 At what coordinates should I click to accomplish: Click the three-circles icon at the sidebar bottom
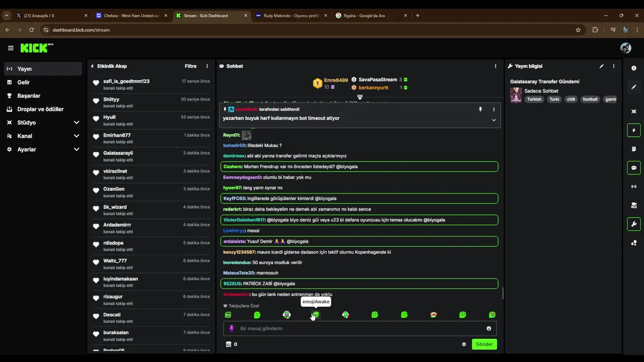pyautogui.click(x=634, y=243)
